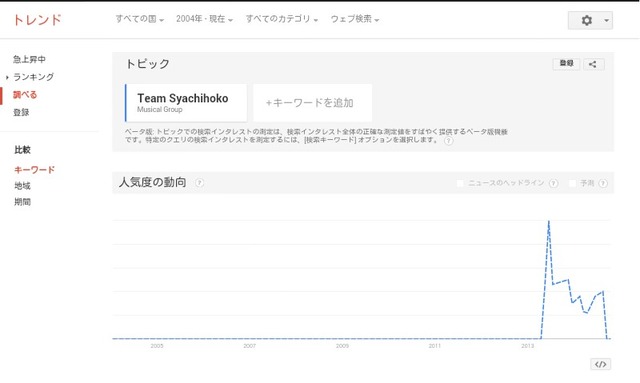Open the 2004年 - 現在 date range dropdown

204,19
